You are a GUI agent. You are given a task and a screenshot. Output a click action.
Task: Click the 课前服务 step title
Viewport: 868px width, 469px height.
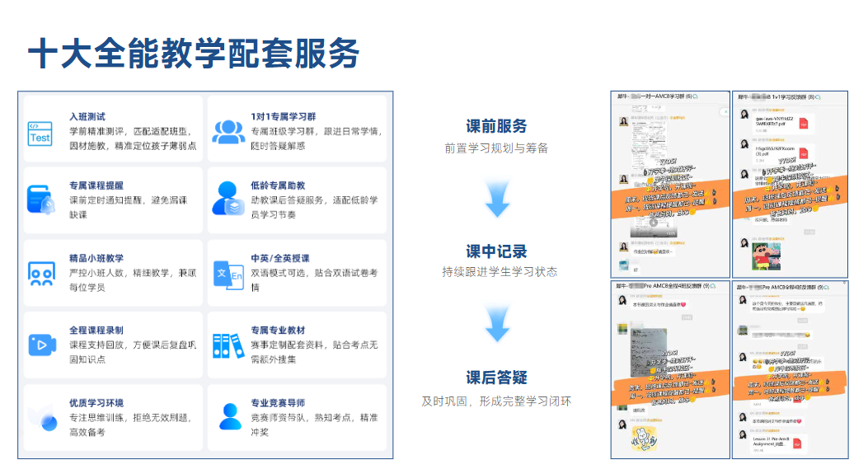point(496,126)
